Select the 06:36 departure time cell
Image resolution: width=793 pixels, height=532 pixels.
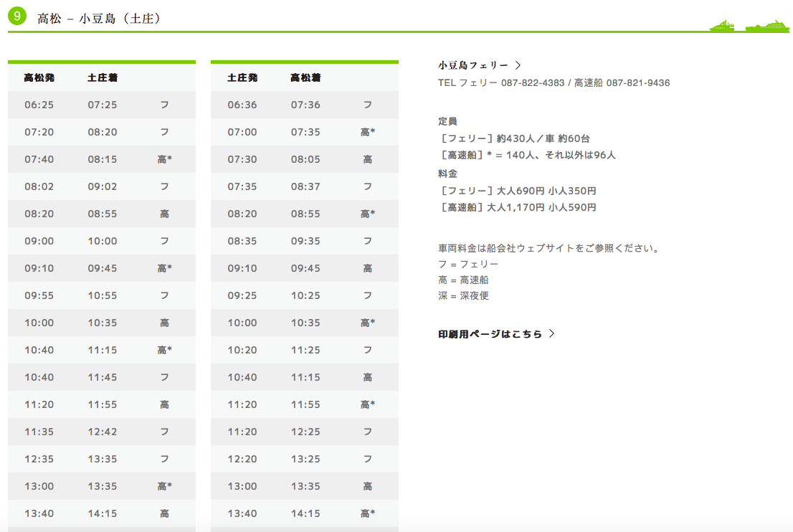(x=242, y=105)
